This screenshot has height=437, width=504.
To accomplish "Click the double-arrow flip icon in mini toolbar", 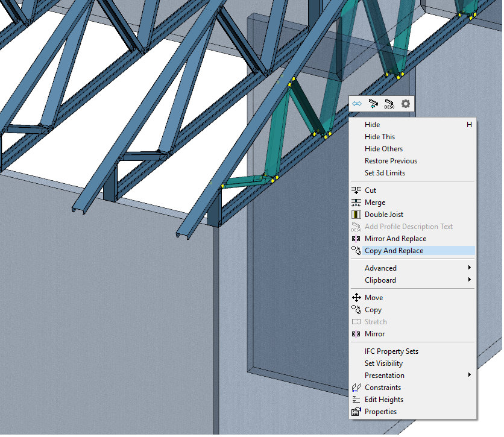I will (357, 104).
